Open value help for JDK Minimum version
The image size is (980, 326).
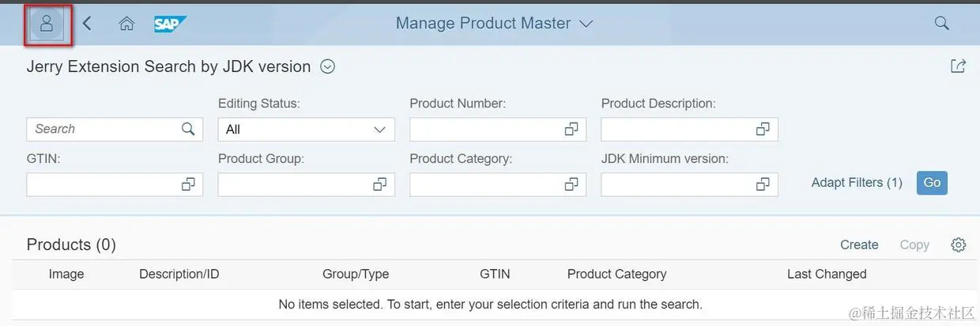click(x=763, y=184)
